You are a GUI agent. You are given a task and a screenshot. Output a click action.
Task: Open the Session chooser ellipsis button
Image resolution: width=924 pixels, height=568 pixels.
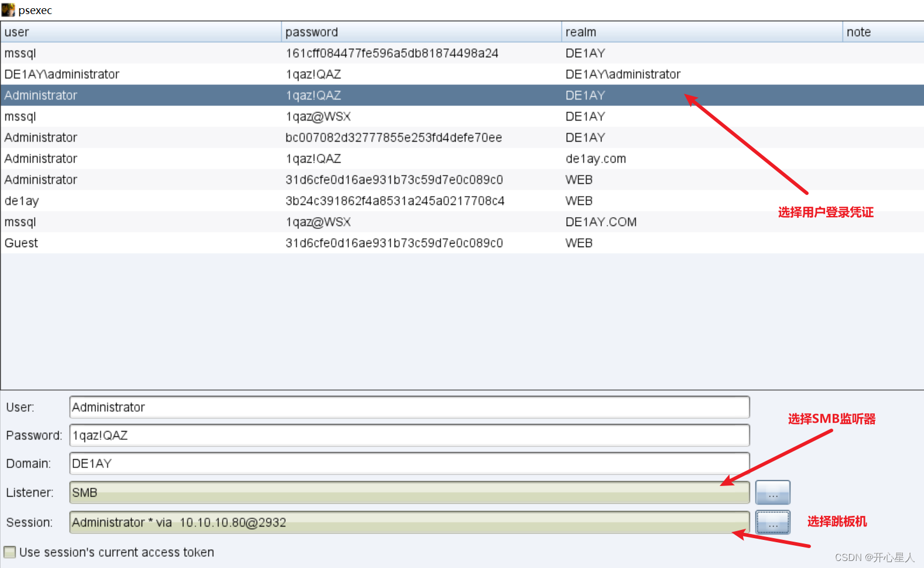click(x=772, y=522)
